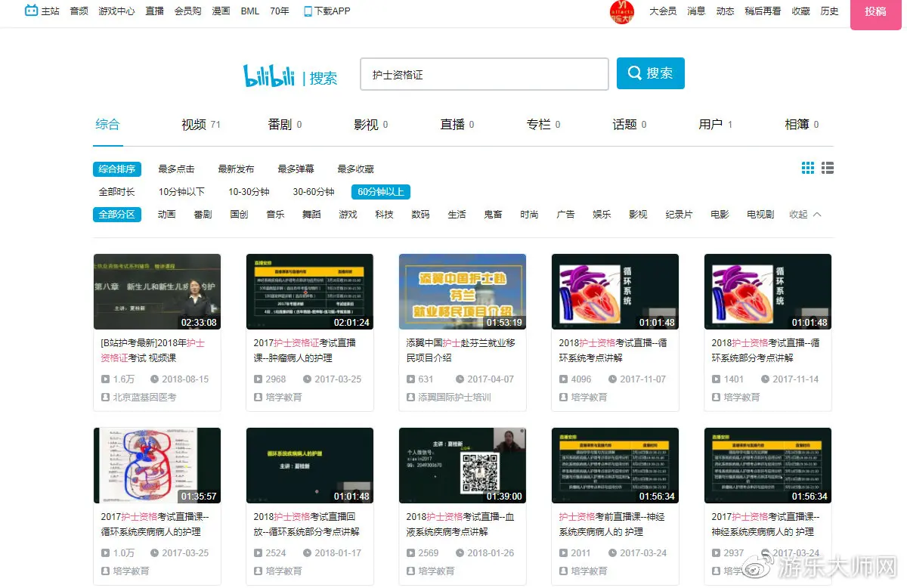Viewport: 907px width, 588px height.
Task: Filter duration to 10分钟以下
Action: coord(181,192)
